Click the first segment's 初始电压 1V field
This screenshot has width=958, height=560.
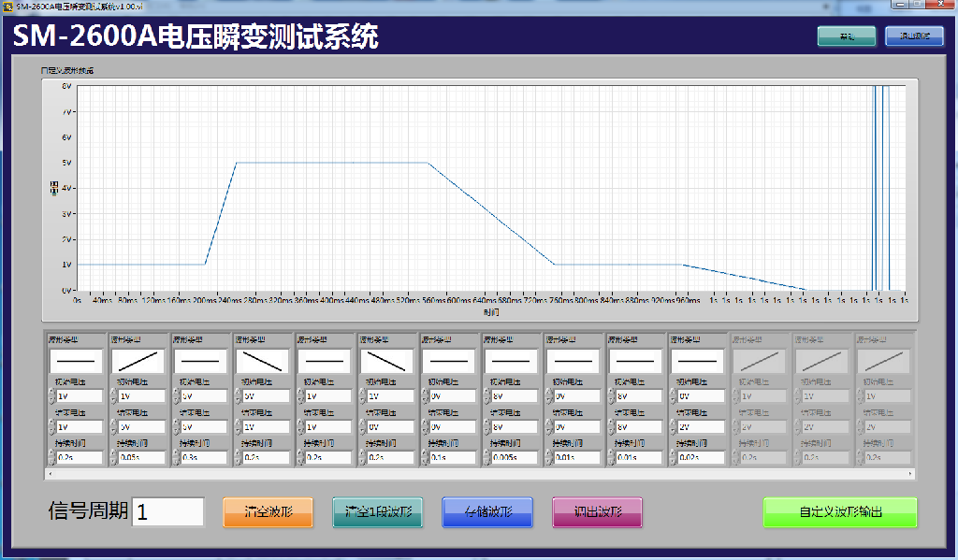tap(80, 396)
